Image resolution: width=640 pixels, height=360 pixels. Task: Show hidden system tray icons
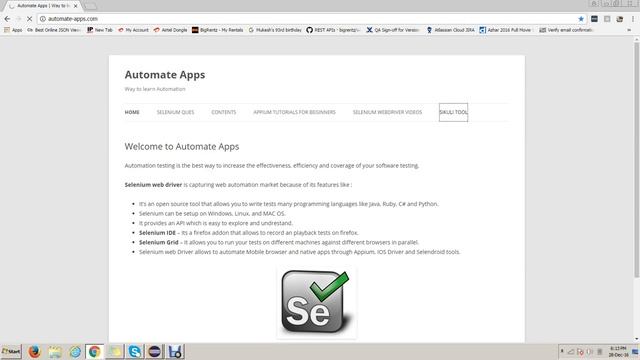[x=562, y=351]
